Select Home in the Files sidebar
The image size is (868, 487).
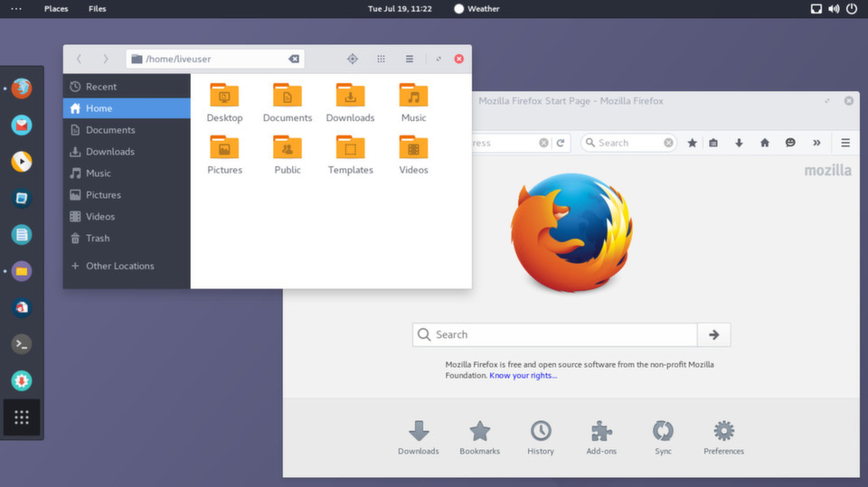(127, 108)
